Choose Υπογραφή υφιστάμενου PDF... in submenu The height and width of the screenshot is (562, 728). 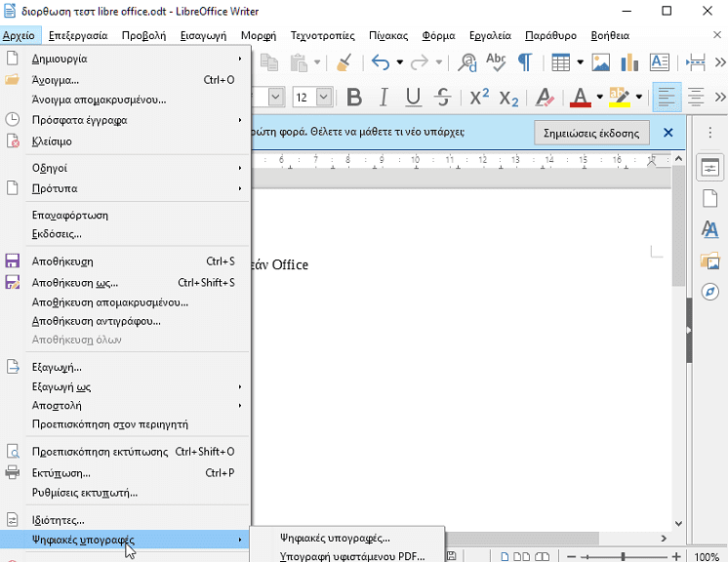346,556
